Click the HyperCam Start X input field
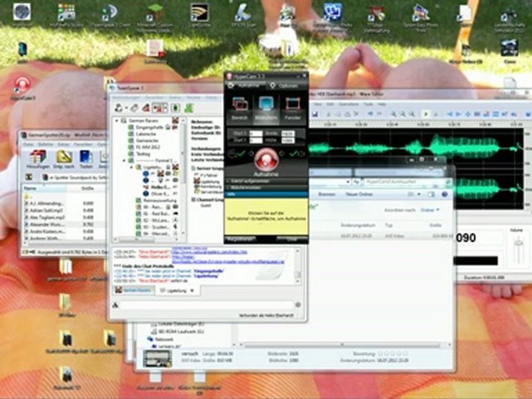This screenshot has height=399, width=532. click(256, 134)
